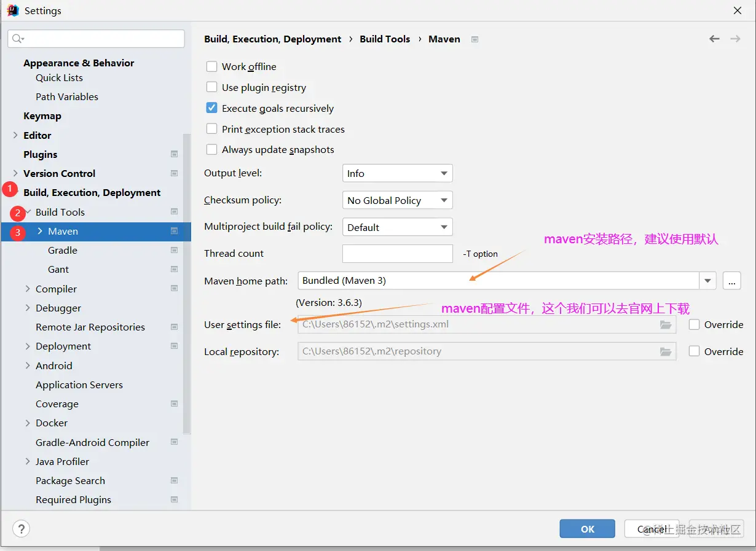Image resolution: width=756 pixels, height=551 pixels.
Task: Click in the settings search box
Action: [x=96, y=39]
